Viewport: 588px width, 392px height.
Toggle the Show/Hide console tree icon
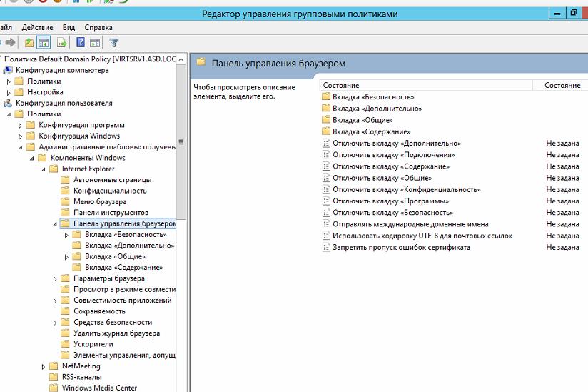44,43
